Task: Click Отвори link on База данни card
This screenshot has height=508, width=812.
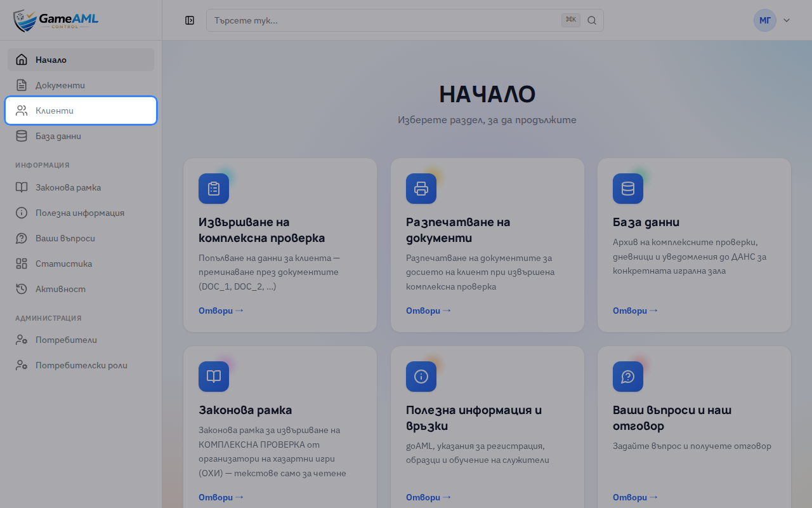Action: pos(635,311)
